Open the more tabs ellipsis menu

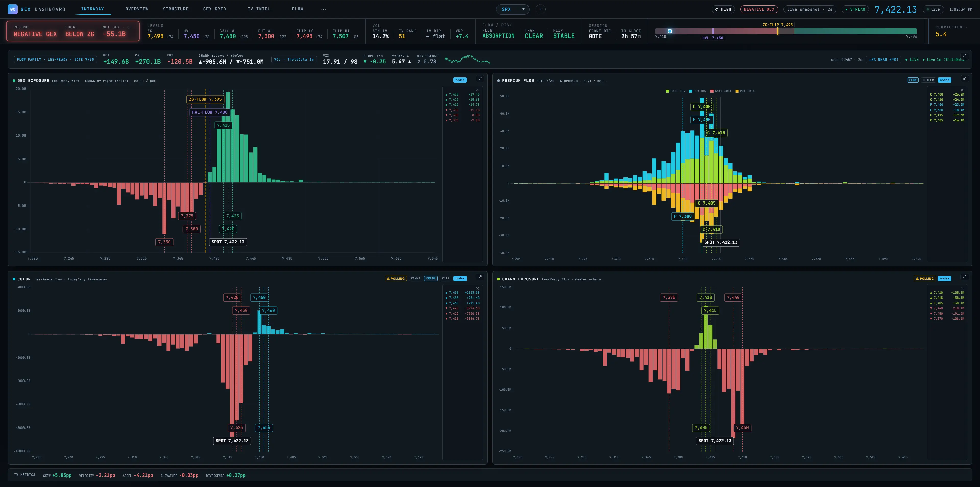(323, 9)
